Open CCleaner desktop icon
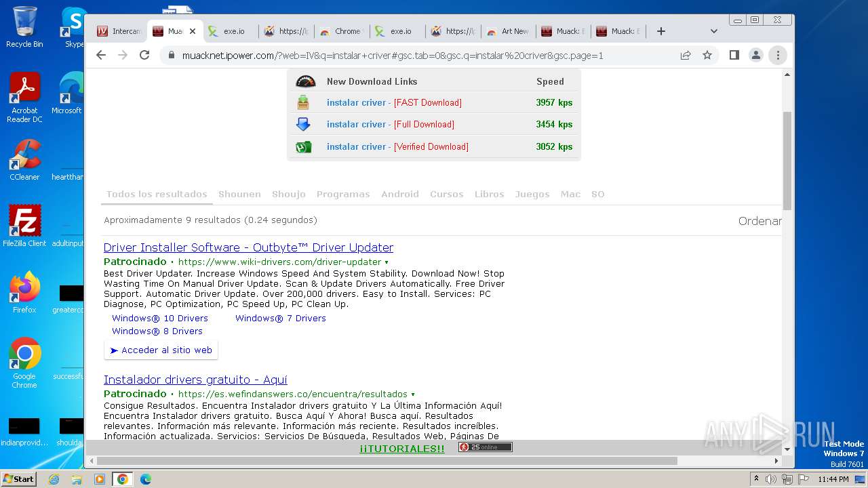868x488 pixels. point(24,160)
